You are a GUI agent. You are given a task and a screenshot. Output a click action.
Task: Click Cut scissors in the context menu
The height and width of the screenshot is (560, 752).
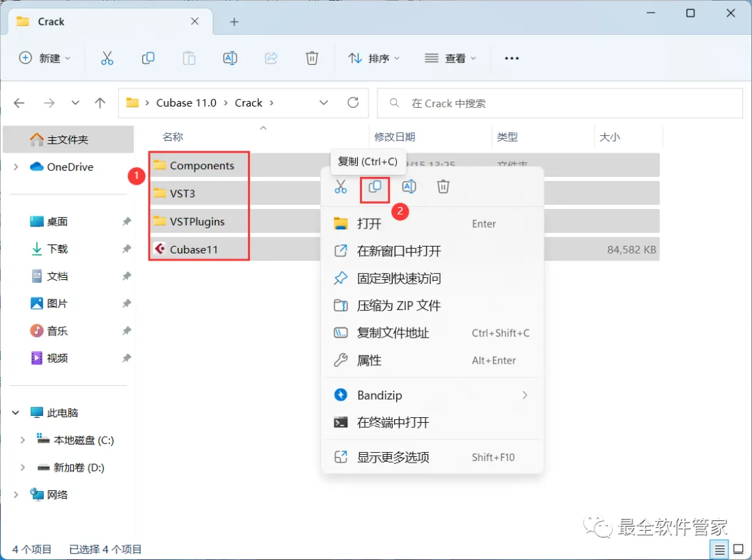pyautogui.click(x=340, y=187)
